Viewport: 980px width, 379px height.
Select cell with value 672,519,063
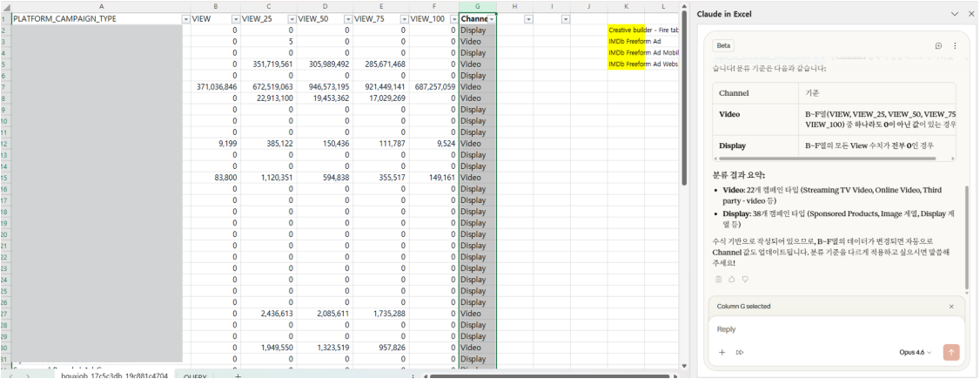click(x=268, y=87)
